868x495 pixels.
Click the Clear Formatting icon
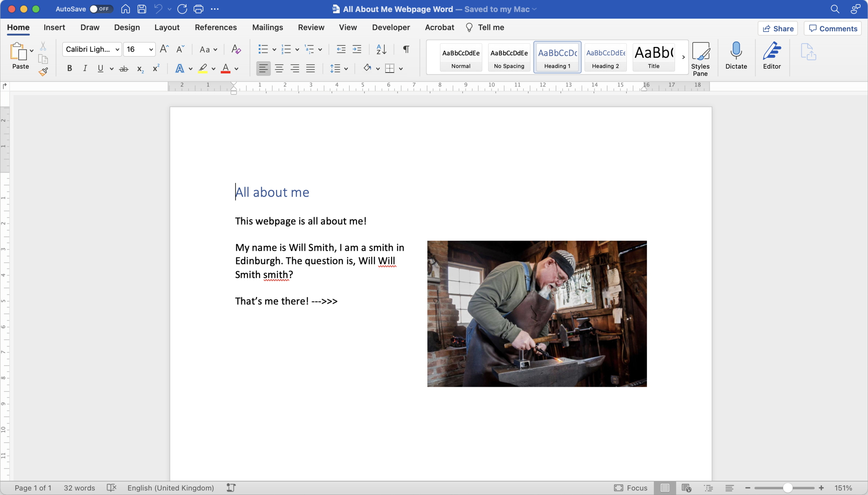pos(236,49)
